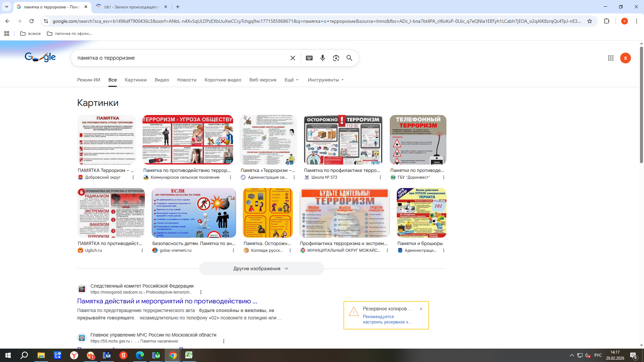Expand the Ещё dropdown
This screenshot has height=362, width=644.
pos(291,80)
